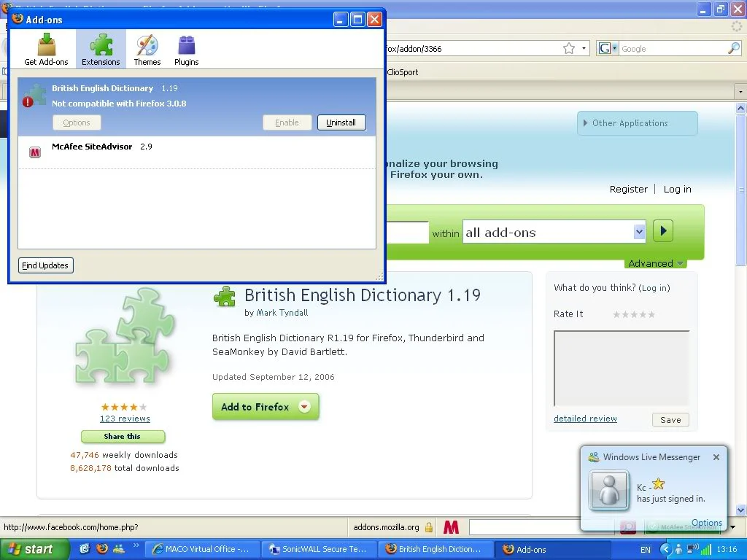Click the ClioSport bookmark
Image resolution: width=747 pixels, height=560 pixels.
tap(403, 72)
